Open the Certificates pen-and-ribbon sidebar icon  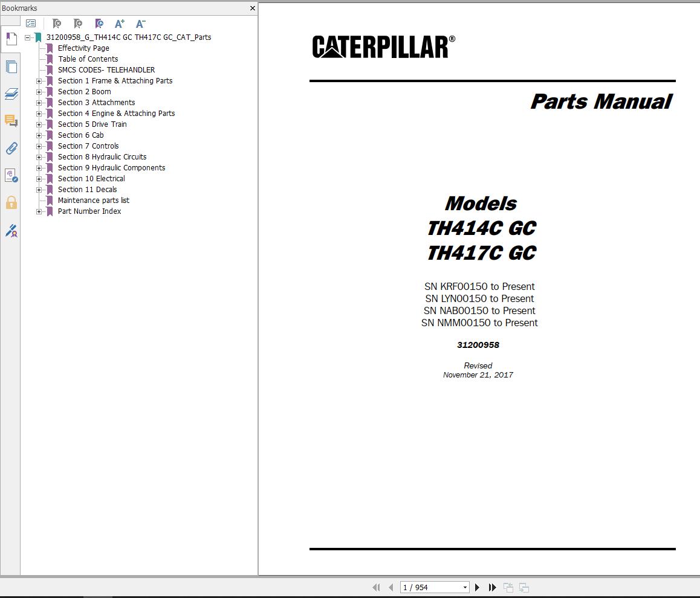[x=11, y=231]
